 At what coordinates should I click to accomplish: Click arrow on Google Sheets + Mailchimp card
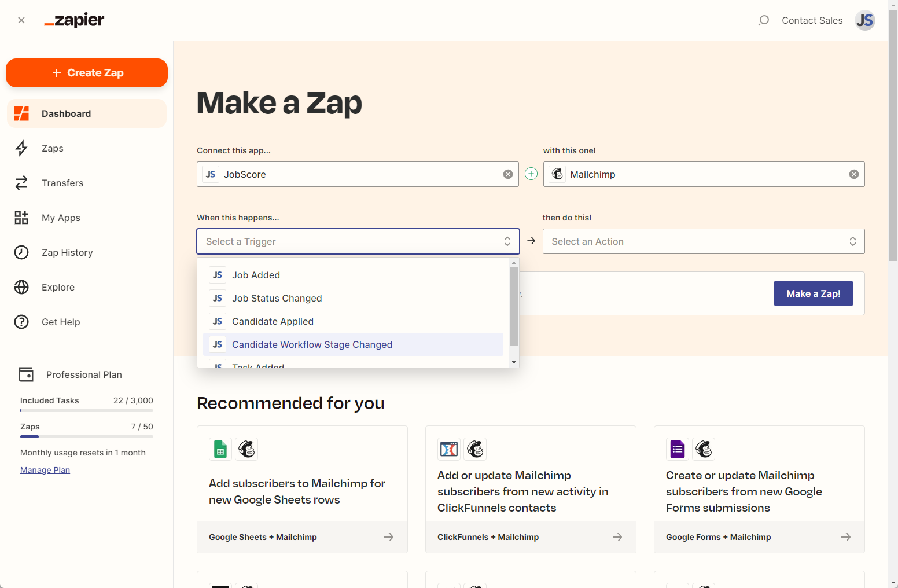tap(389, 537)
